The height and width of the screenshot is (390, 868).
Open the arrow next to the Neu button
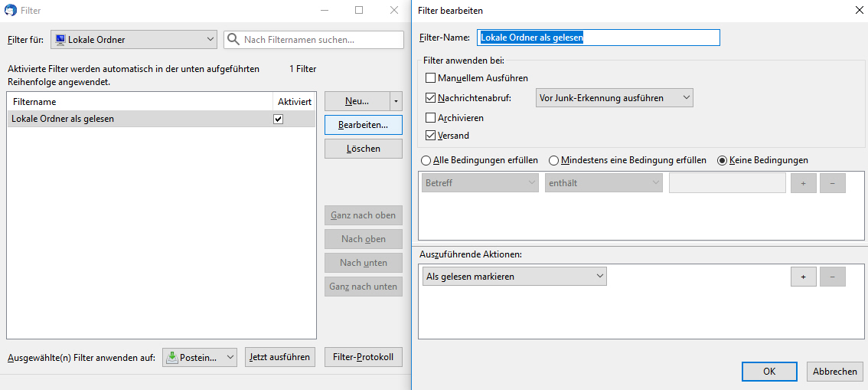396,101
